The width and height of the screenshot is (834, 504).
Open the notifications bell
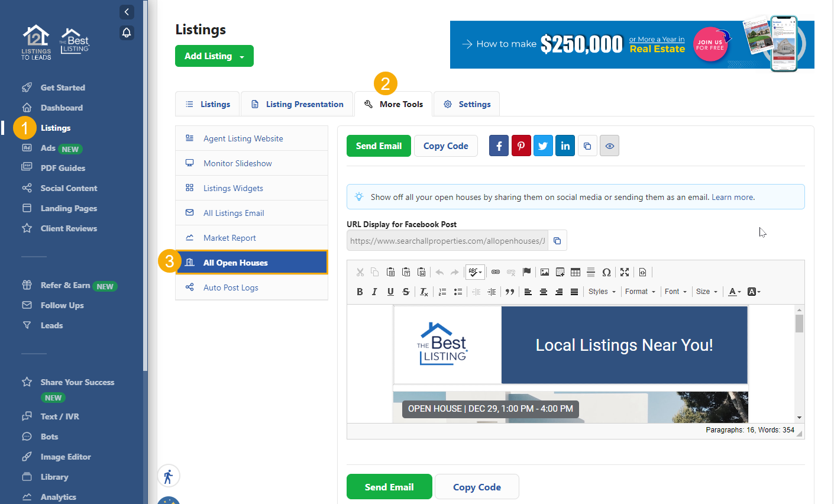coord(127,33)
